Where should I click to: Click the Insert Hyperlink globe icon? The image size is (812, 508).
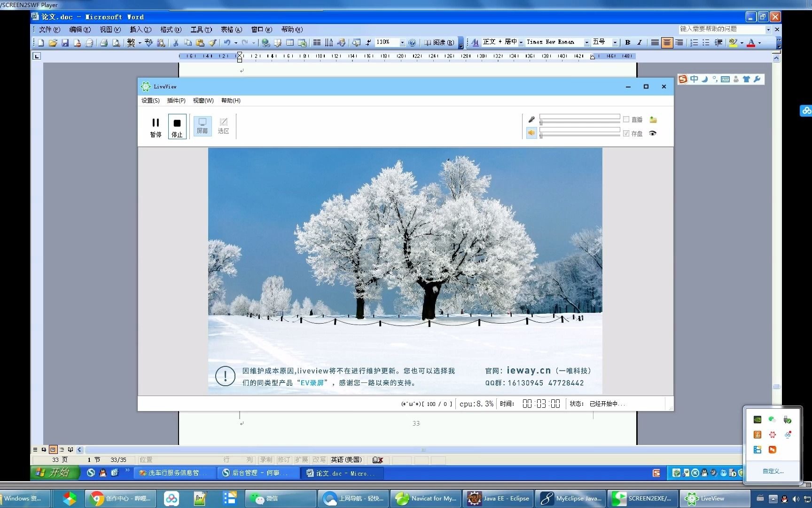pos(266,43)
